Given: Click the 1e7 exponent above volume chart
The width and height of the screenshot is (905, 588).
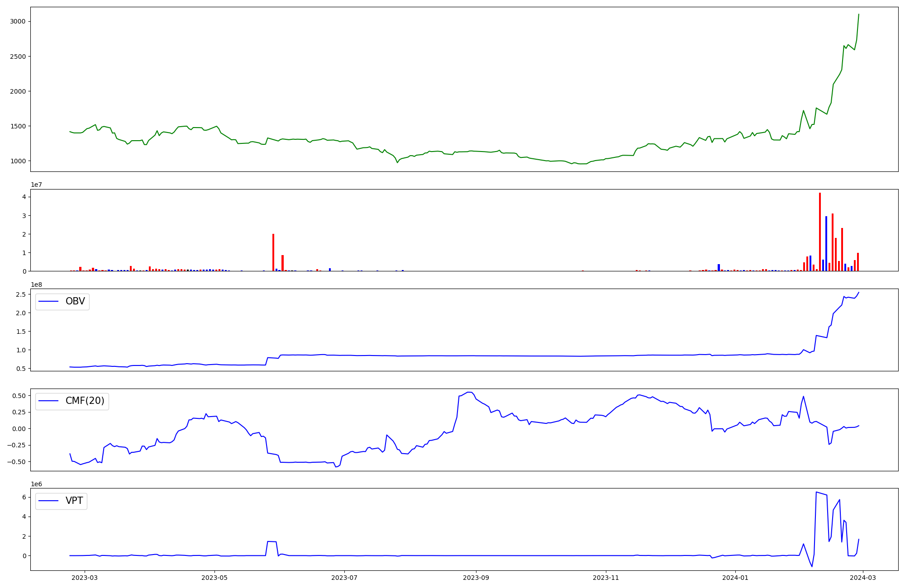Looking at the screenshot, I should coord(37,185).
